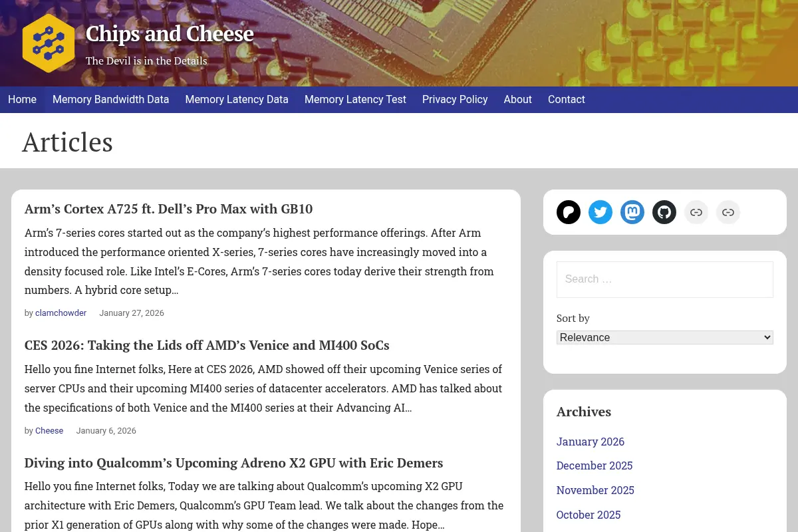The height and width of the screenshot is (532, 798).
Task: Click the Chips and Cheese hexagon logo
Action: pyautogui.click(x=49, y=43)
